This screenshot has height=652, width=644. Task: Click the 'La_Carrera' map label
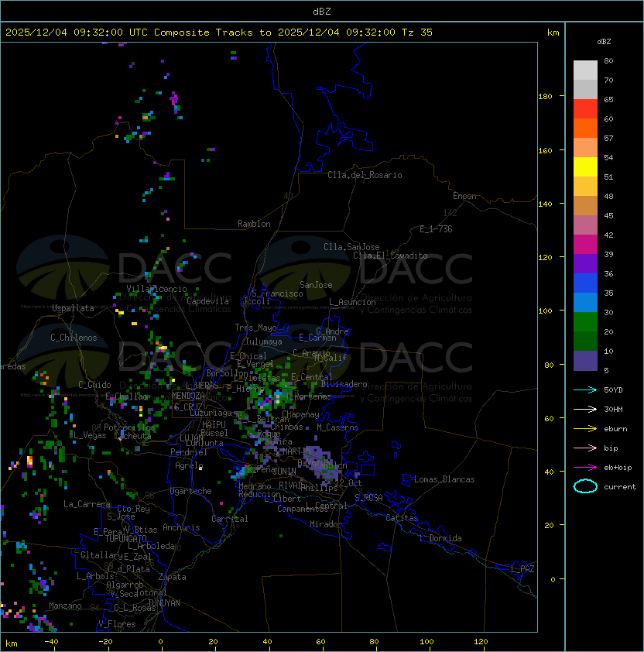pyautogui.click(x=87, y=504)
